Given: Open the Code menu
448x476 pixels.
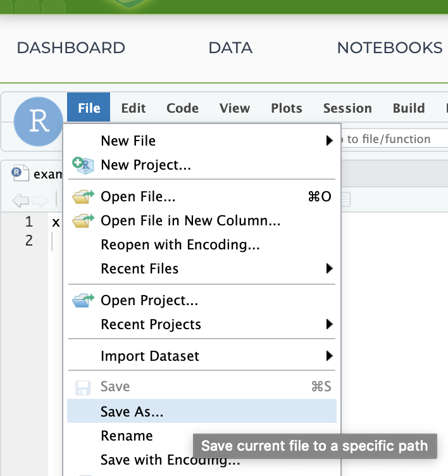Looking at the screenshot, I should pos(182,108).
